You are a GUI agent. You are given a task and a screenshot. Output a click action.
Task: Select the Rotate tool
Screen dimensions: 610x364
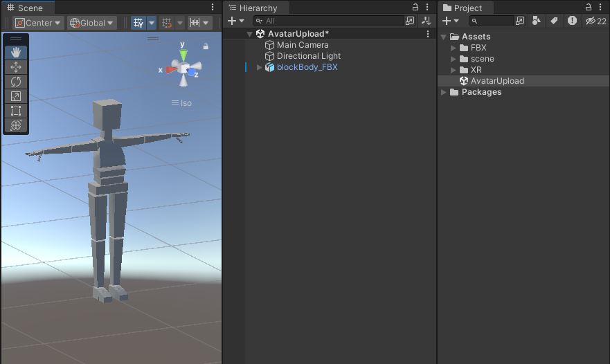pyautogui.click(x=16, y=82)
